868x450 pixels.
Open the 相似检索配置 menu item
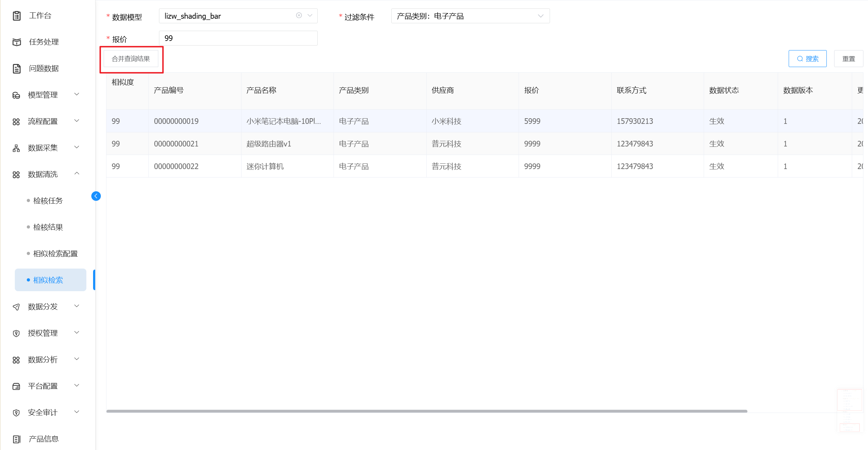click(x=55, y=254)
